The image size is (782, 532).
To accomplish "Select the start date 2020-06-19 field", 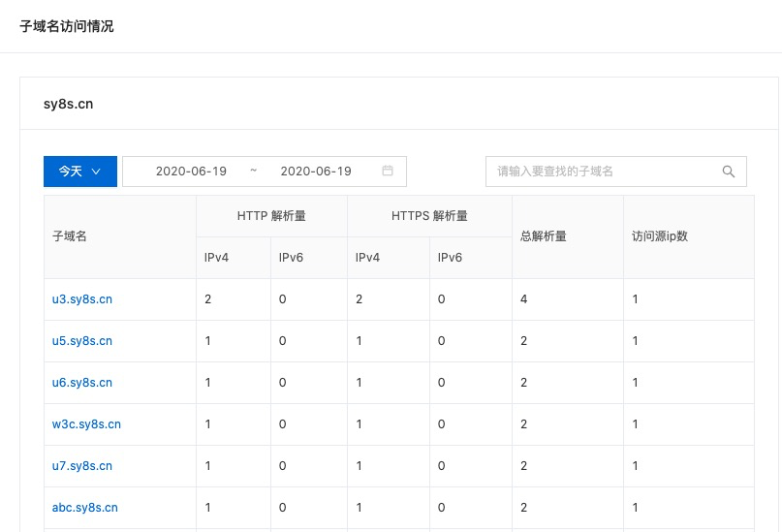I will click(x=191, y=172).
